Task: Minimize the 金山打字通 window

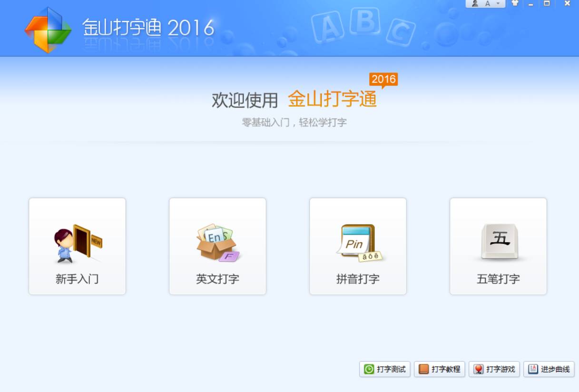Action: 531,4
